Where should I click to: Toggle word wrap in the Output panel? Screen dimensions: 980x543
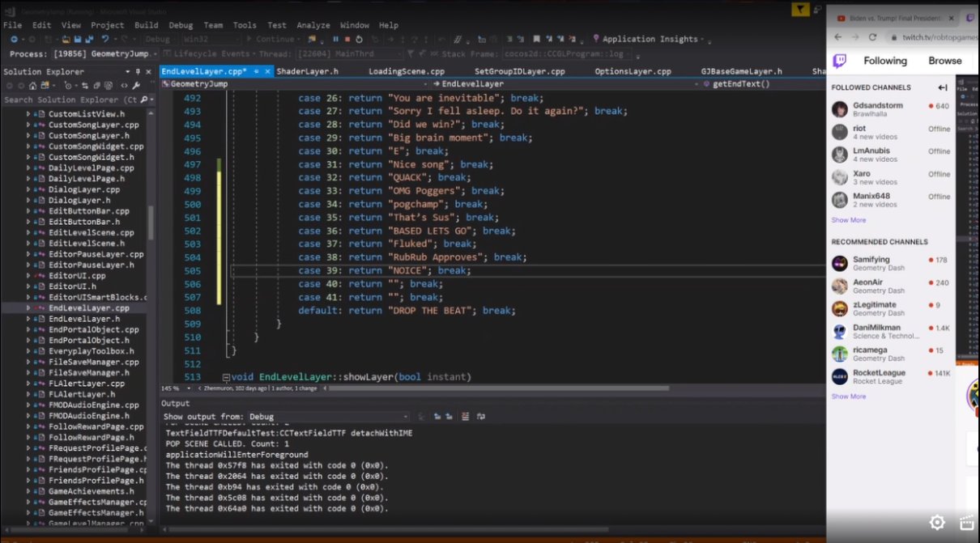(x=480, y=417)
